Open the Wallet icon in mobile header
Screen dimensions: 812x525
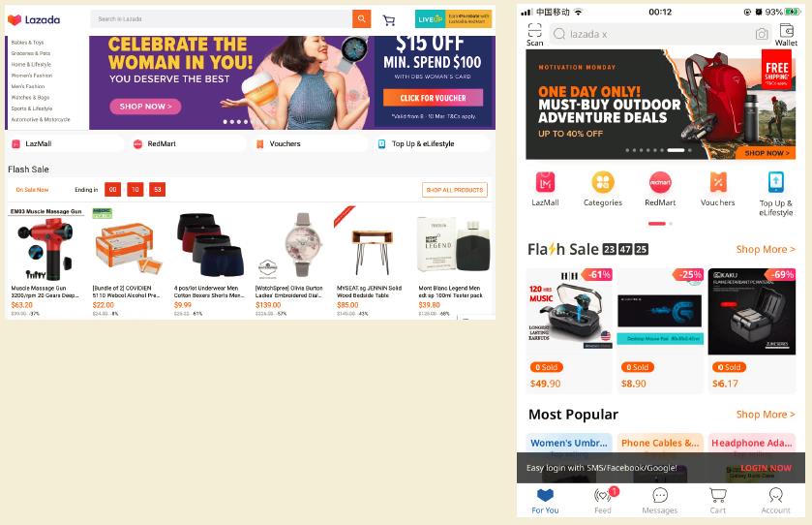[x=786, y=35]
